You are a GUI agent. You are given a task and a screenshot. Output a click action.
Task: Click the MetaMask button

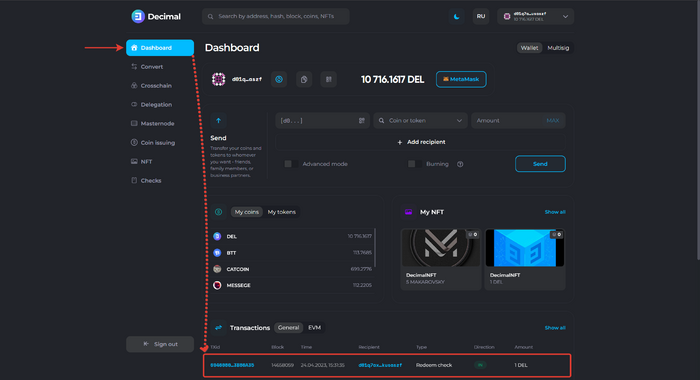point(461,79)
